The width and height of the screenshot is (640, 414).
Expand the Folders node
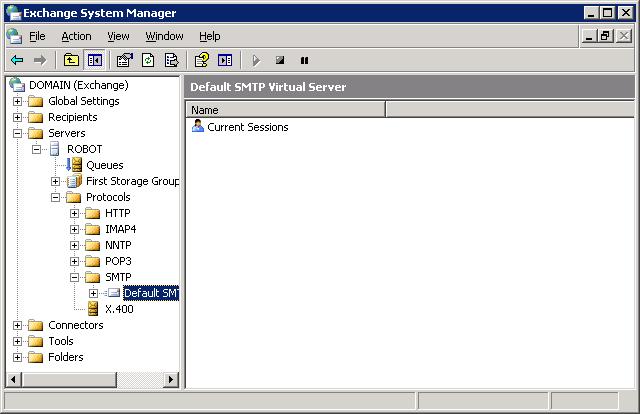(x=17, y=357)
